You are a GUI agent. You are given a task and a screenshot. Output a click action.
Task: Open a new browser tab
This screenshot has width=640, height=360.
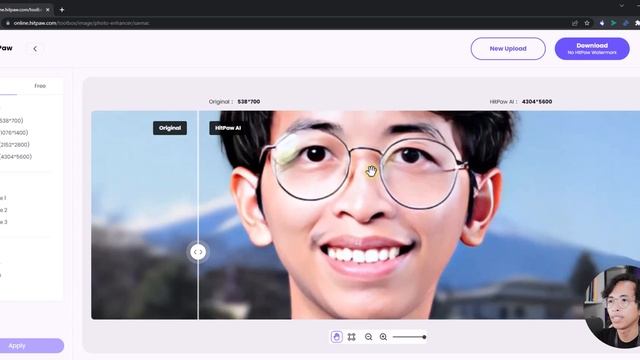[62, 9]
